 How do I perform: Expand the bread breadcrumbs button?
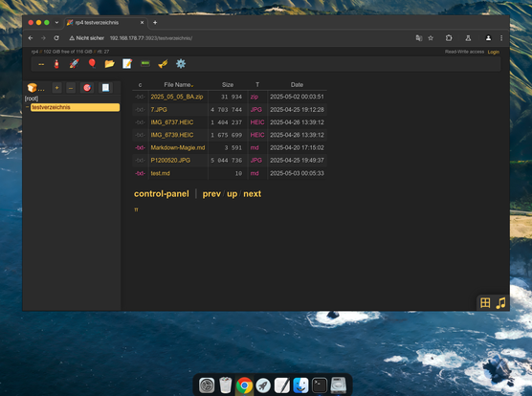35,88
